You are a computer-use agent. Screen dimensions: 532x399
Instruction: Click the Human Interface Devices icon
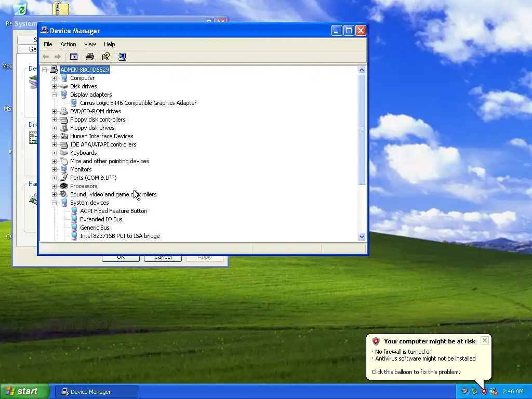coord(64,136)
